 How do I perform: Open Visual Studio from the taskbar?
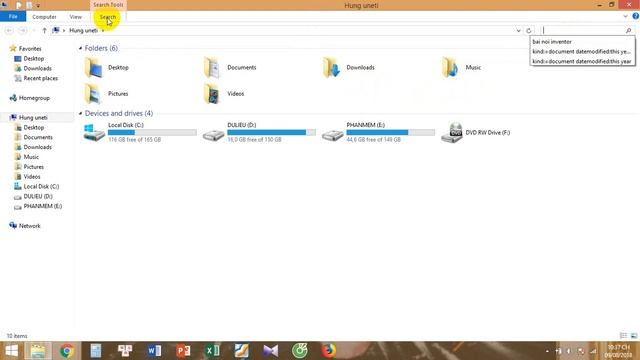[271, 351]
